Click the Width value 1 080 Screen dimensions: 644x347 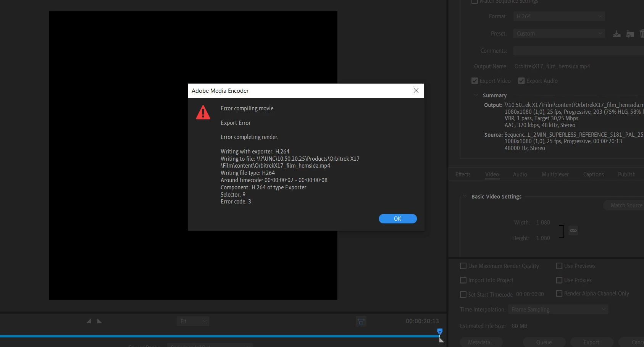(543, 223)
